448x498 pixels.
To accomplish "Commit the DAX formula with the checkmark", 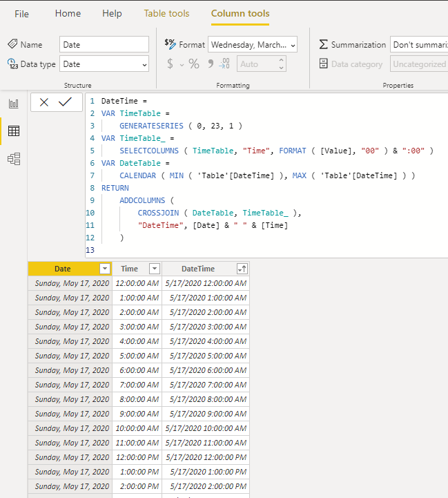I will [x=65, y=102].
